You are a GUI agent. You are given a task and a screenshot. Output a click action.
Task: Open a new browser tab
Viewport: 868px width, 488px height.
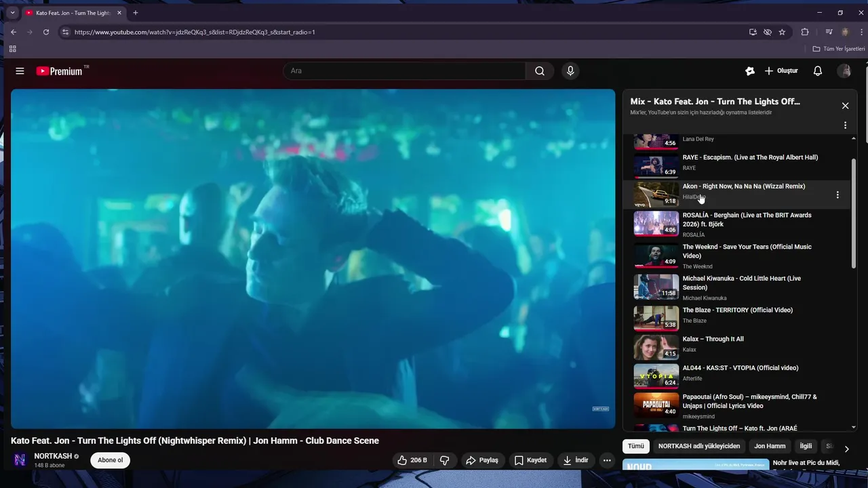(x=135, y=13)
